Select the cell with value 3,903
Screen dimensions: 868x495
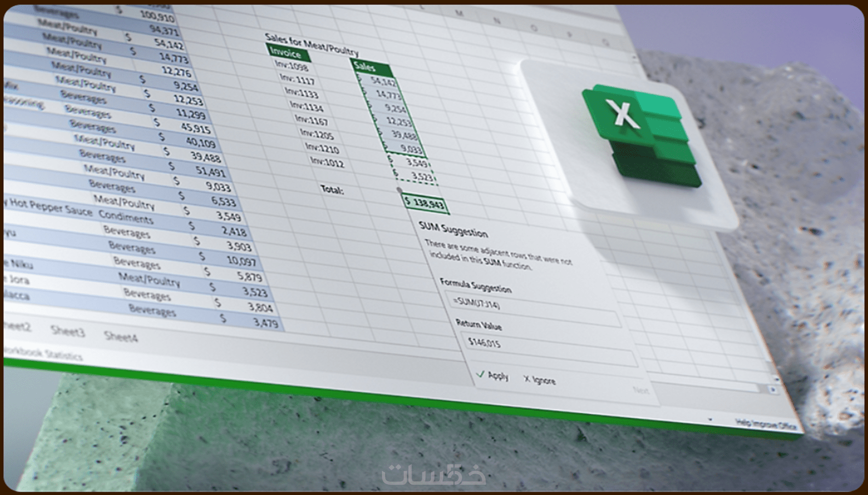click(239, 247)
